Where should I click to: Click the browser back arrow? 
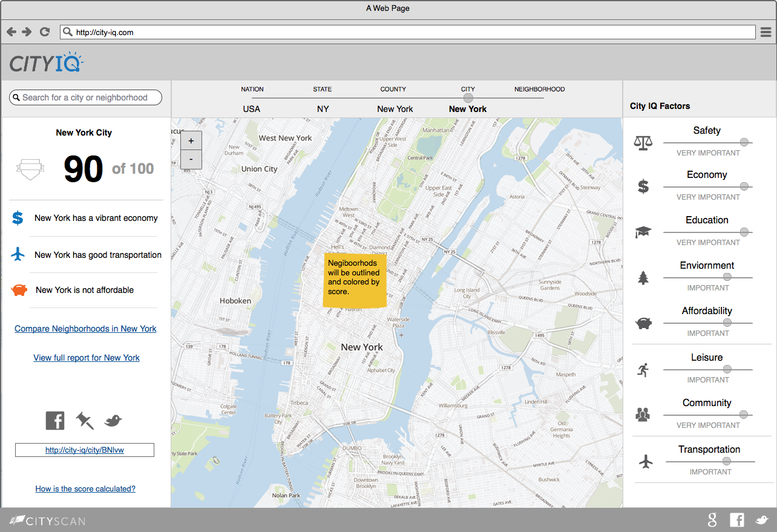point(11,32)
